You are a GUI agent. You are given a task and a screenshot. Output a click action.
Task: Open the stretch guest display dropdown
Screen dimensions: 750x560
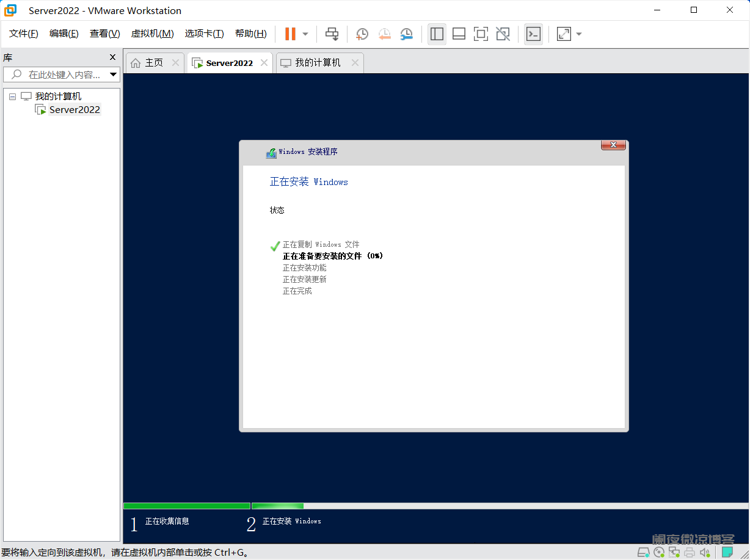point(578,34)
